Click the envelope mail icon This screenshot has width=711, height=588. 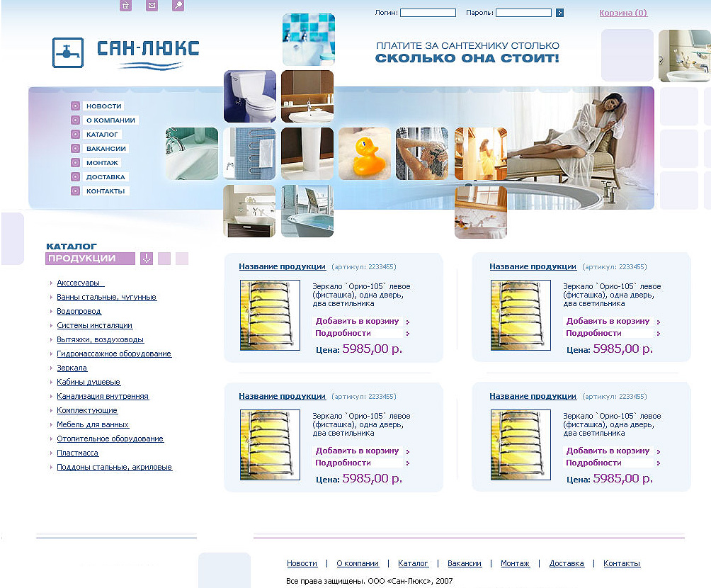pyautogui.click(x=152, y=6)
